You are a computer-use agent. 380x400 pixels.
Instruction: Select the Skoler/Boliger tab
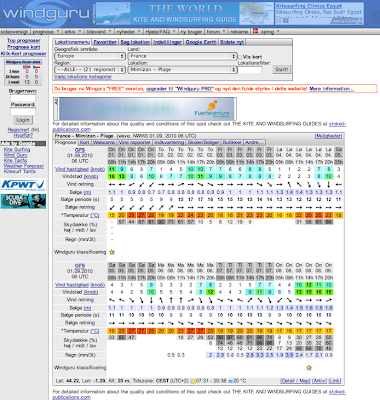[x=203, y=142]
